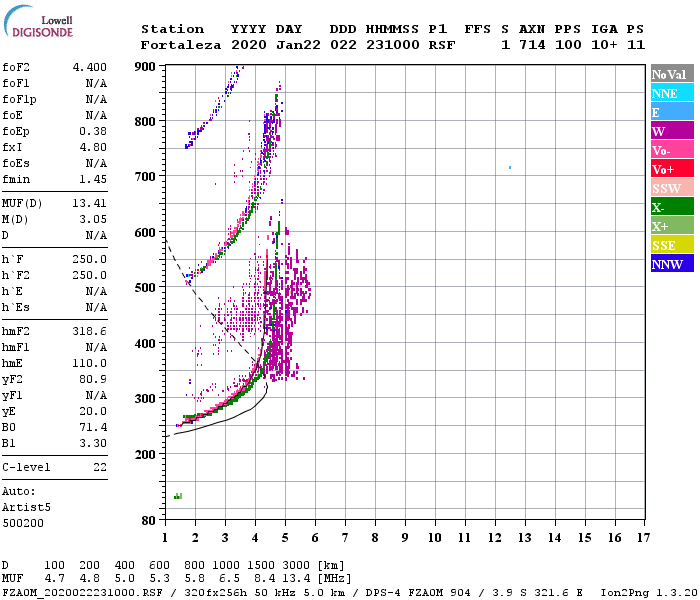The width and height of the screenshot is (700, 600).
Task: Click the day-of-year value 022
Action: click(343, 45)
